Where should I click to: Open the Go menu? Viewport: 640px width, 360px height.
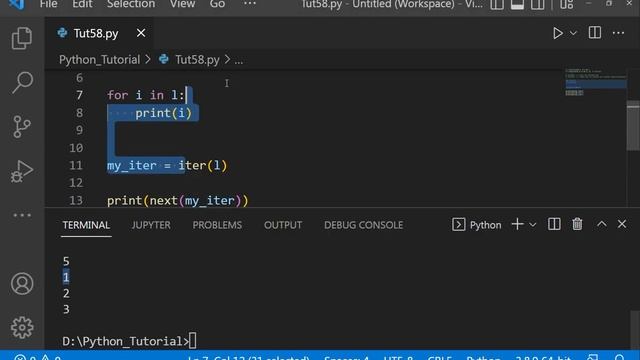217,4
